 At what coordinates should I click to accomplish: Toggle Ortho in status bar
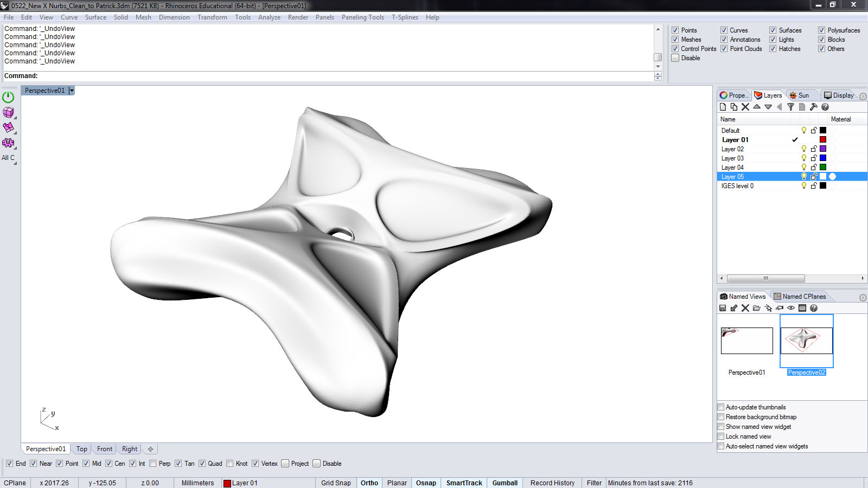pyautogui.click(x=369, y=483)
